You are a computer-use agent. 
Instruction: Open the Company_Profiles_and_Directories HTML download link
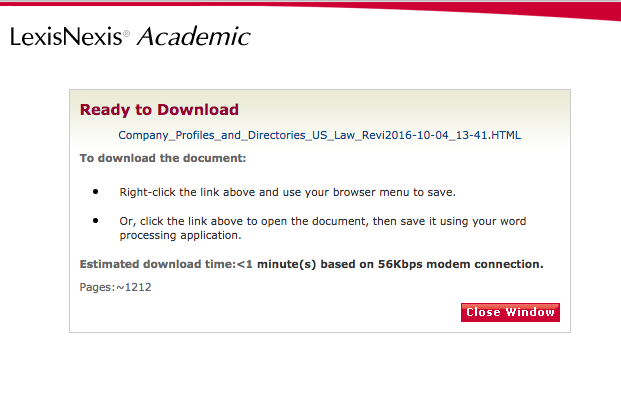(320, 135)
